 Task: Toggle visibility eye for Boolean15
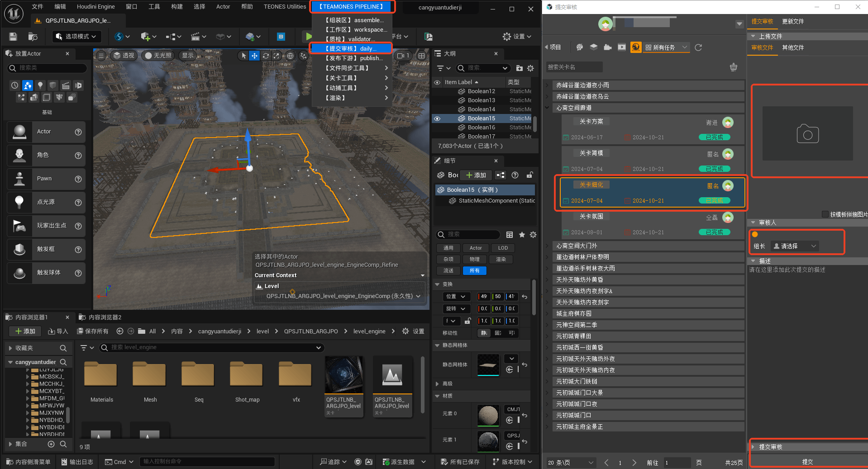click(x=437, y=118)
